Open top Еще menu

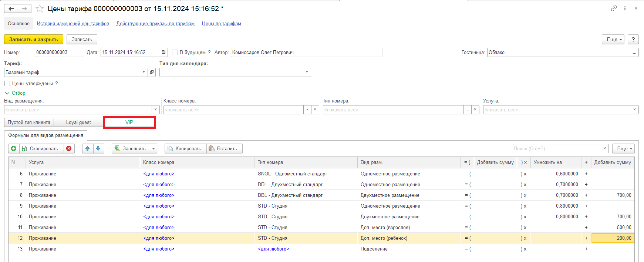[x=613, y=39]
